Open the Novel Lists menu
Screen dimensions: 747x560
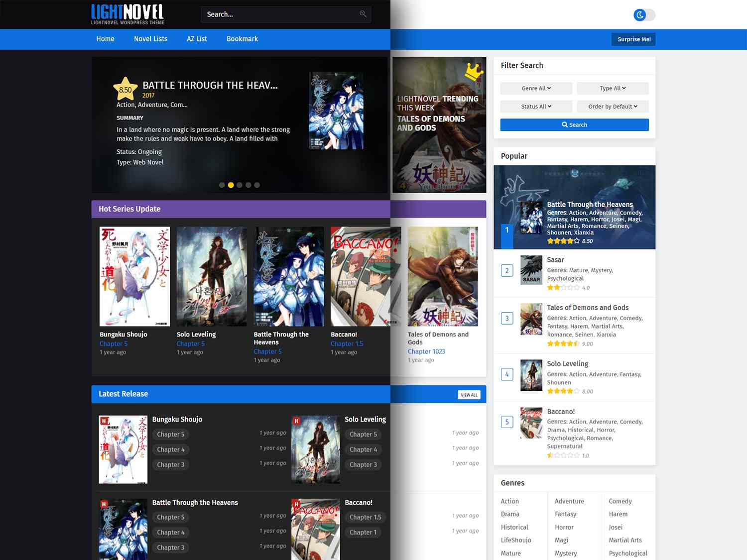click(150, 39)
